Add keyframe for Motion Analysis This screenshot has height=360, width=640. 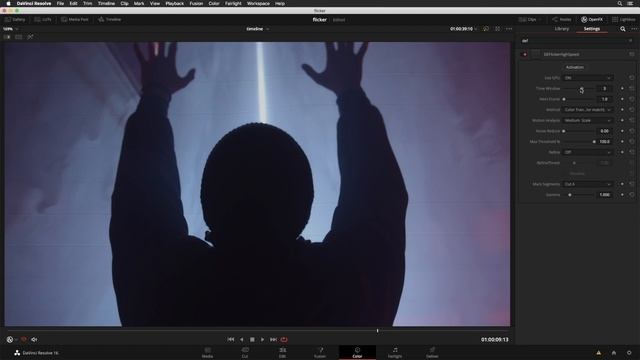622,120
